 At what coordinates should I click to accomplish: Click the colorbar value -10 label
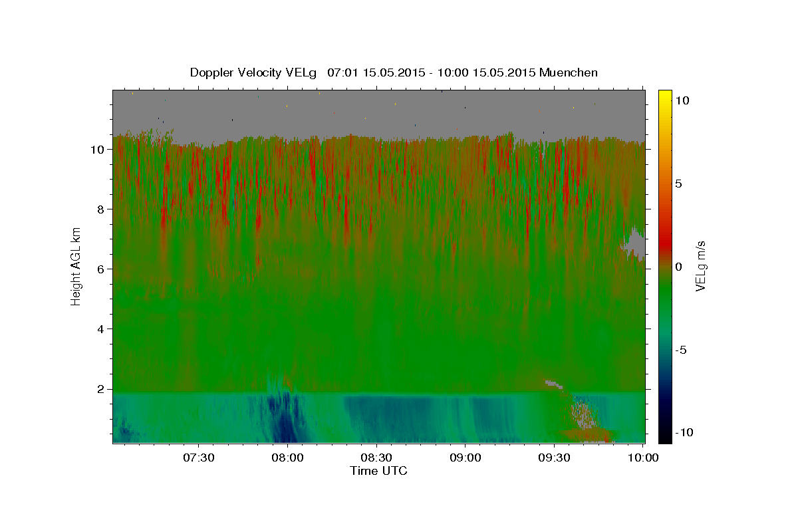pos(684,433)
